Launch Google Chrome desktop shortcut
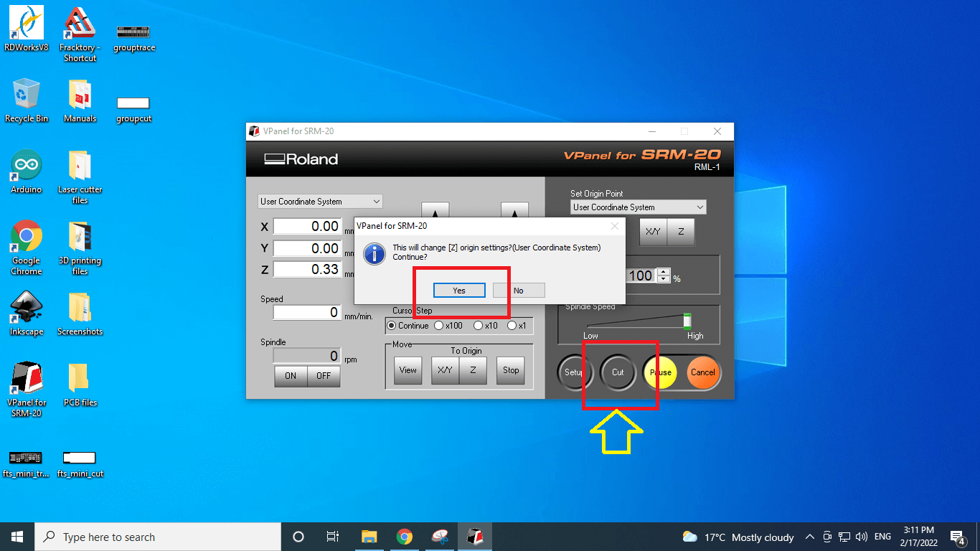980x551 pixels. point(27,248)
